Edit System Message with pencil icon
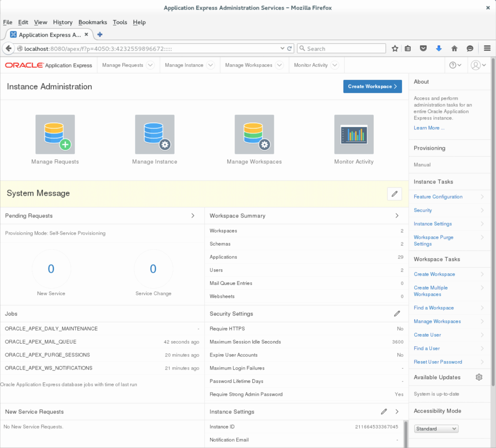This screenshot has height=448, width=496. [x=394, y=194]
